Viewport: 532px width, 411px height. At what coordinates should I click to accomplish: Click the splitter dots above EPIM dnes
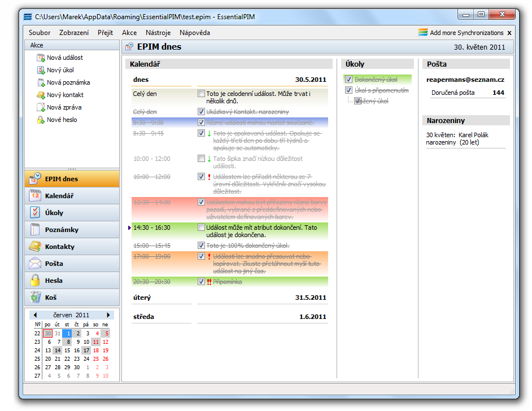point(72,169)
